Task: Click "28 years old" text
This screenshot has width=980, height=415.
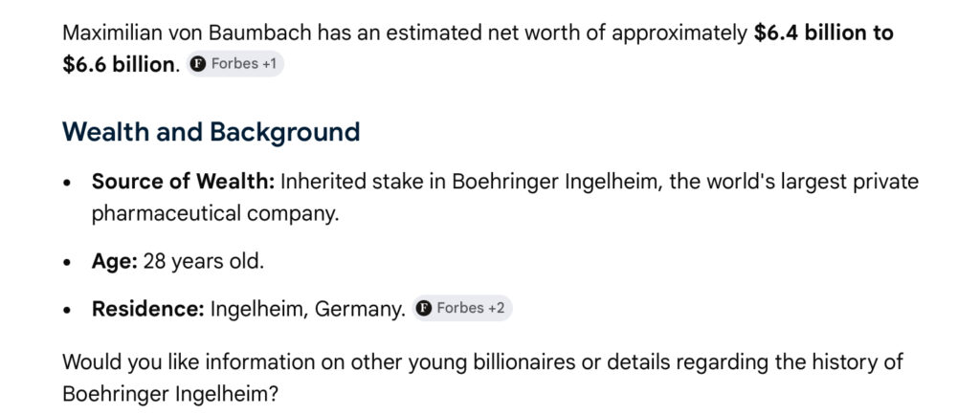Action: tap(203, 261)
